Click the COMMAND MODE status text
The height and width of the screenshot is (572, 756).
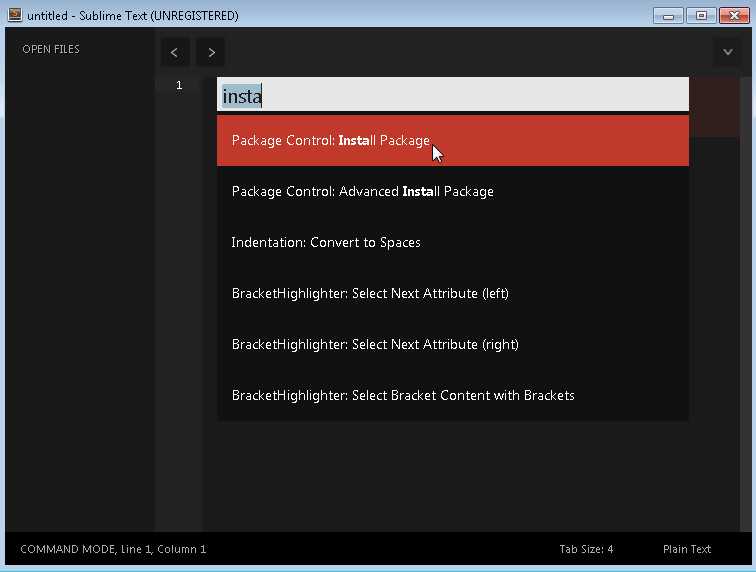(113, 549)
